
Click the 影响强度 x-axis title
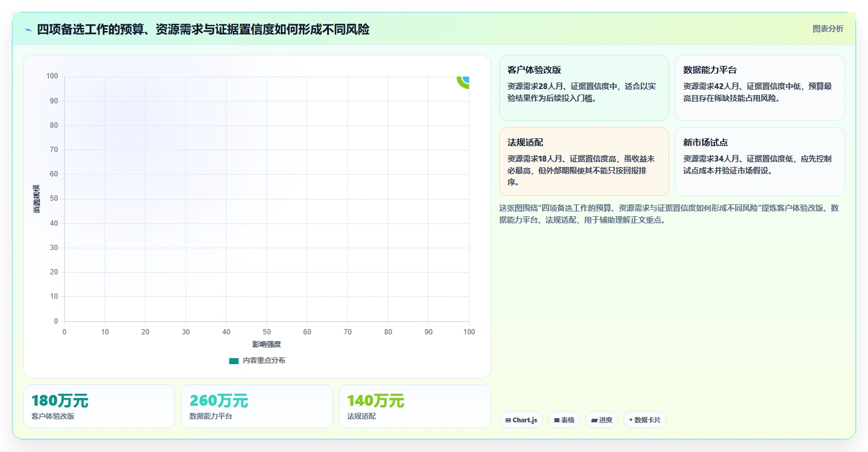[x=267, y=344]
